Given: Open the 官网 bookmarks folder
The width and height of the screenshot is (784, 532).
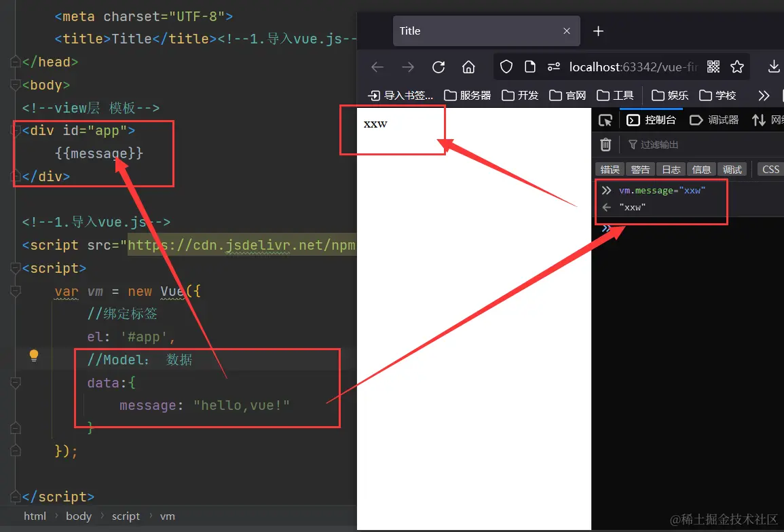Looking at the screenshot, I should click(567, 95).
